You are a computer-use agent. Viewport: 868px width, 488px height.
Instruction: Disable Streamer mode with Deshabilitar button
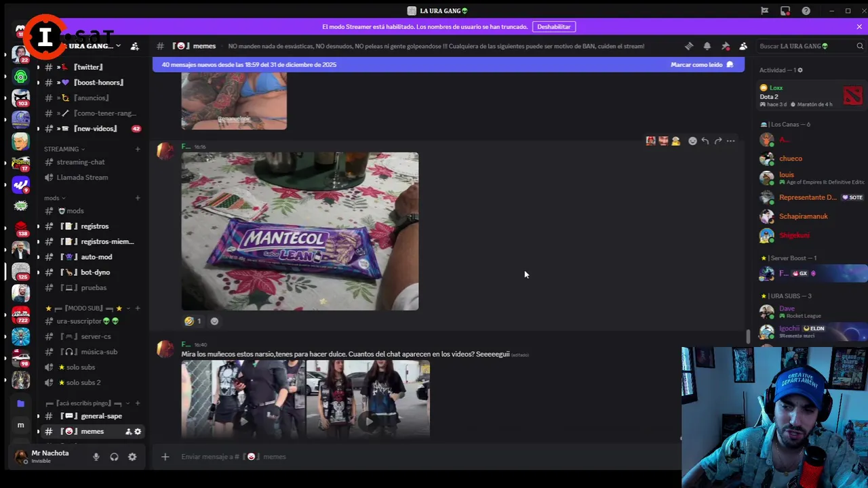(x=554, y=26)
